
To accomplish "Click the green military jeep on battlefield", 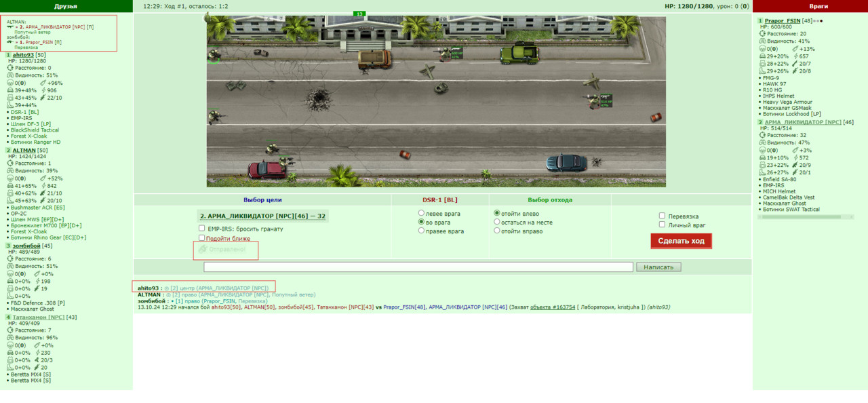I will [521, 52].
